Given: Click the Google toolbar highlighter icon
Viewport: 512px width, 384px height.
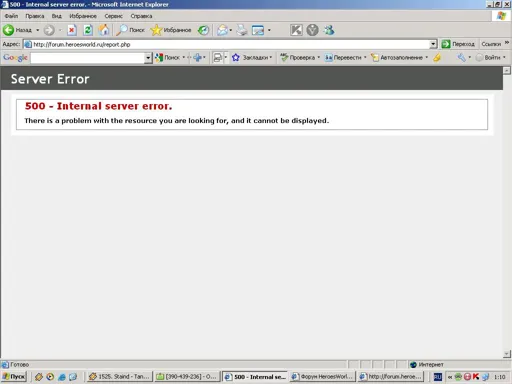Looking at the screenshot, I should click(437, 58).
